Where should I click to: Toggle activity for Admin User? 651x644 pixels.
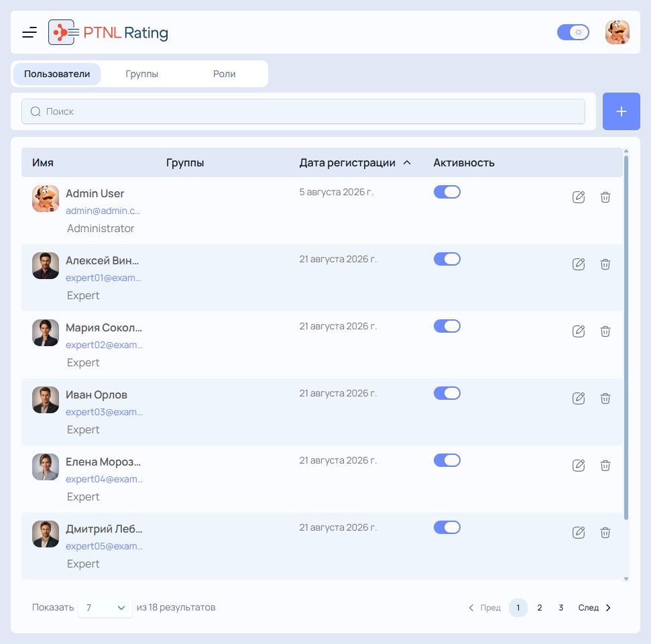(x=447, y=192)
